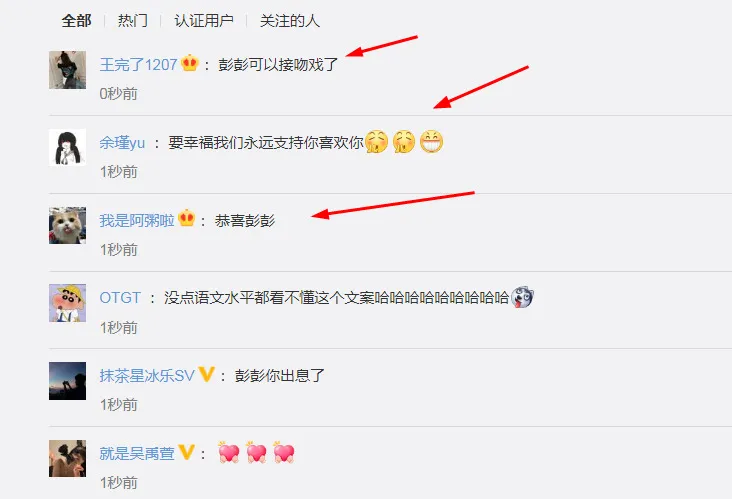
Task: Click crown badge next to 我是阿粥啦
Action: pos(187,218)
